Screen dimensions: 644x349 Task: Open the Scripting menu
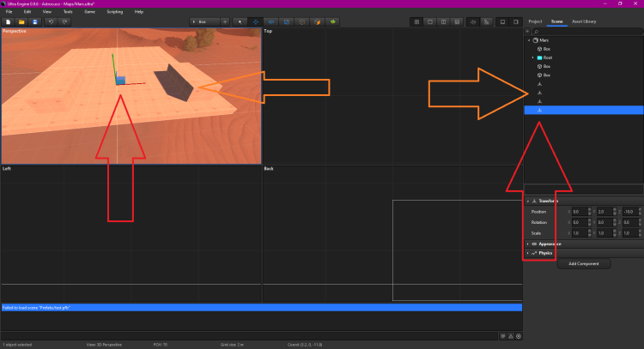coord(114,11)
